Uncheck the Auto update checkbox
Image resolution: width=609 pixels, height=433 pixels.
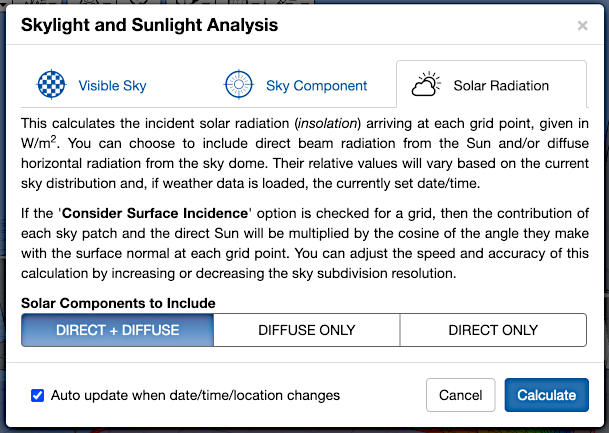coord(38,395)
